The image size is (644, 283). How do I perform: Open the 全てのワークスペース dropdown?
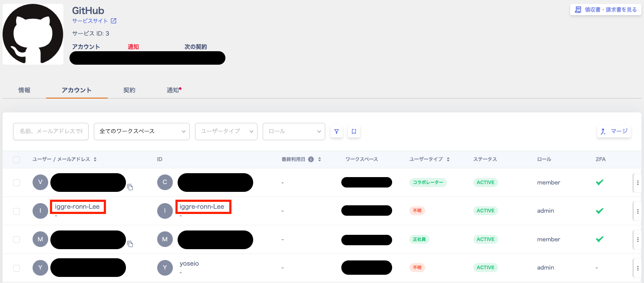pos(142,132)
